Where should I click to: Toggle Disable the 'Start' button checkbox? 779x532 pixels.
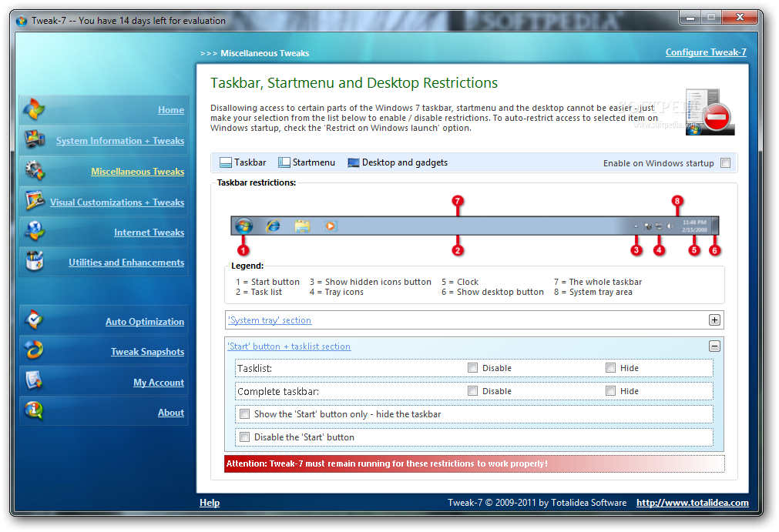[x=244, y=437]
